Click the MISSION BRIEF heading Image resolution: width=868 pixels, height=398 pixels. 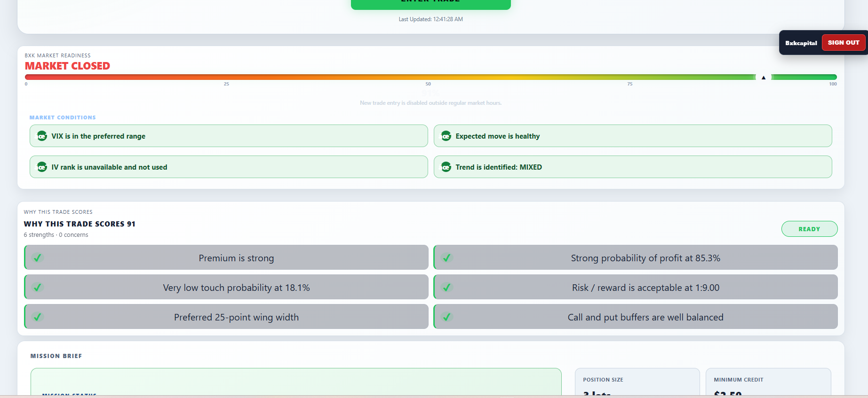point(56,356)
